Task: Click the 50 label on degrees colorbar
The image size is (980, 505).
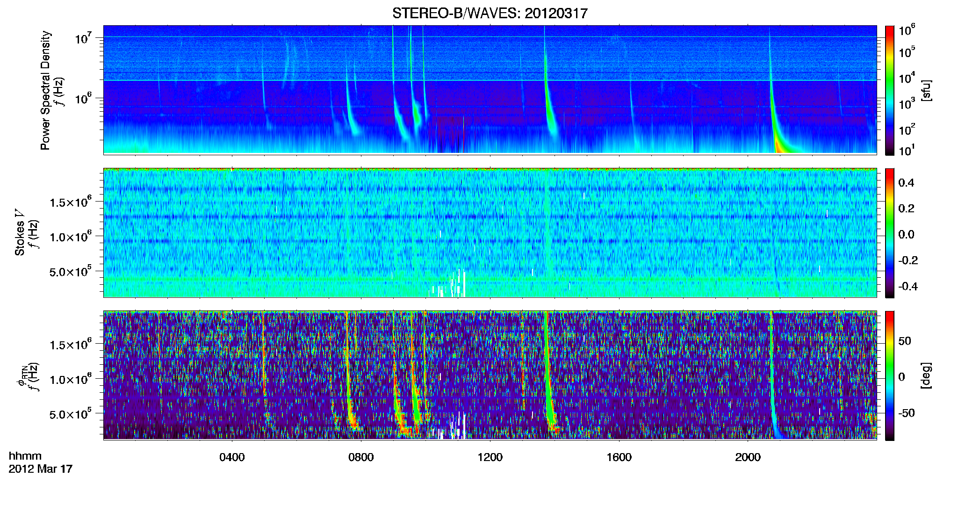Action: click(x=905, y=341)
